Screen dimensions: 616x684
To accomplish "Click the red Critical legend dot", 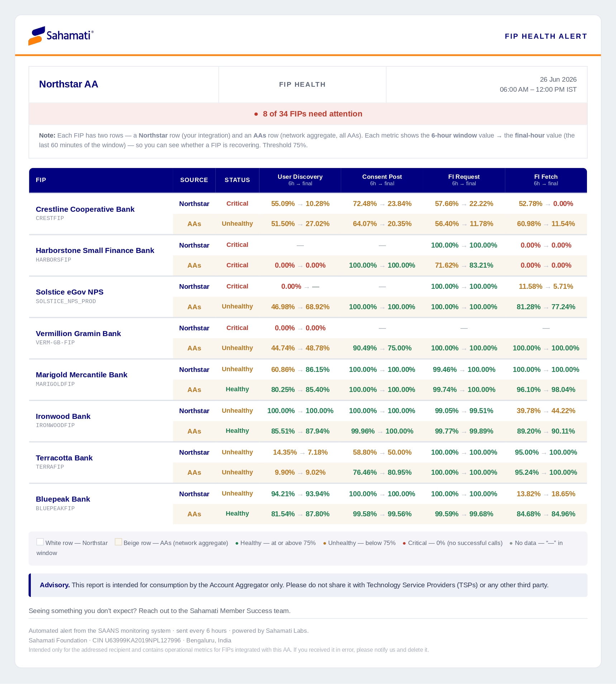I will tap(404, 544).
